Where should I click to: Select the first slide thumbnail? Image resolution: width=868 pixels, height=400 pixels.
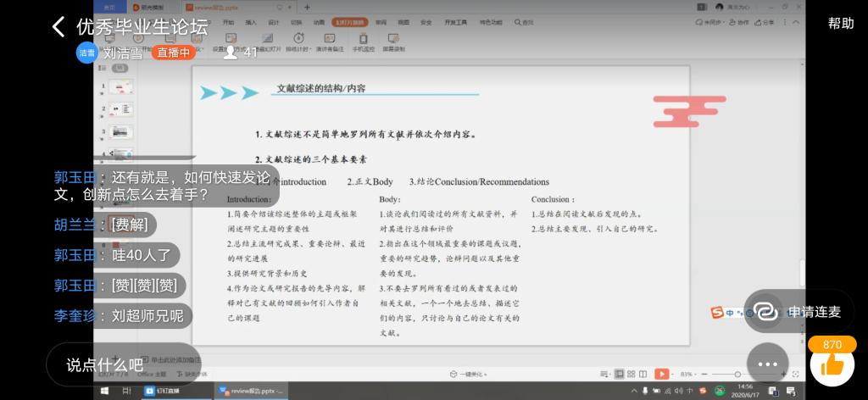121,86
